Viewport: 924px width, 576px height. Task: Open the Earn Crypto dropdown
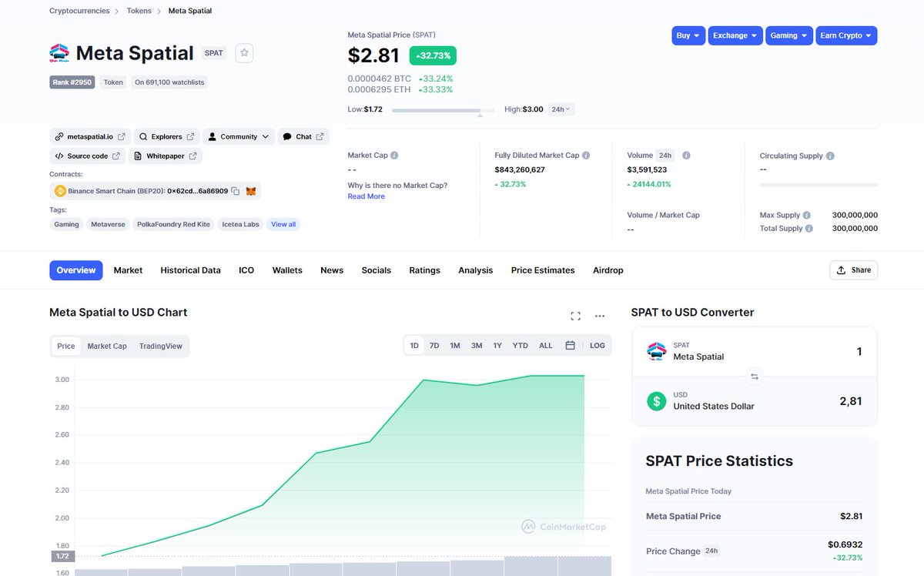(846, 35)
